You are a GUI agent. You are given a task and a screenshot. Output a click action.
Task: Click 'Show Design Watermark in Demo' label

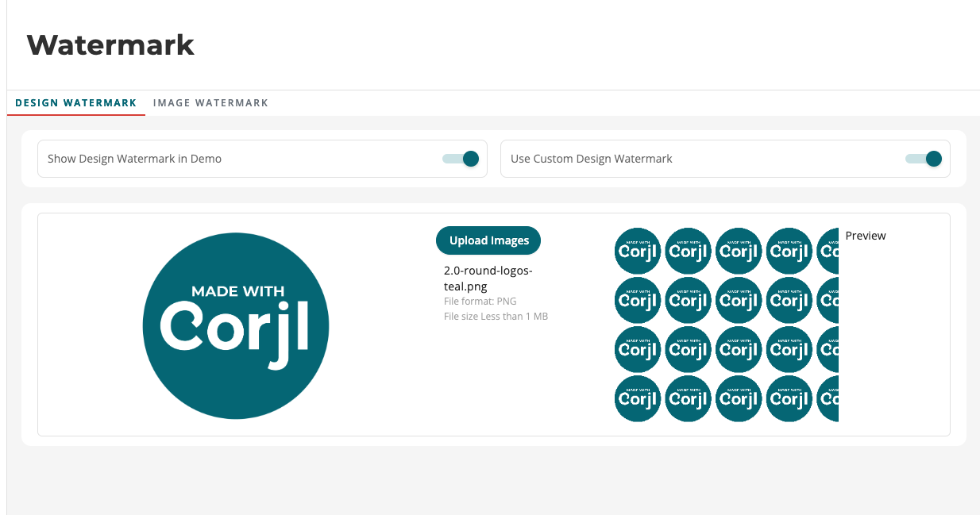134,159
